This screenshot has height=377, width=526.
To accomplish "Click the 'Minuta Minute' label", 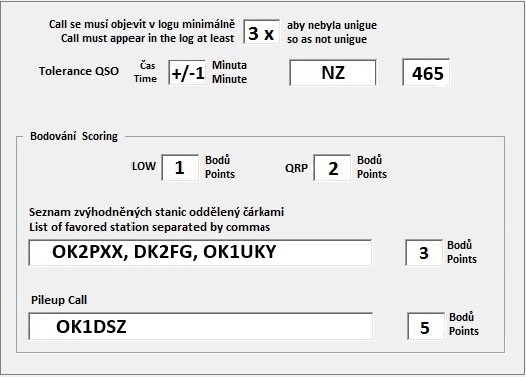I will click(x=229, y=72).
